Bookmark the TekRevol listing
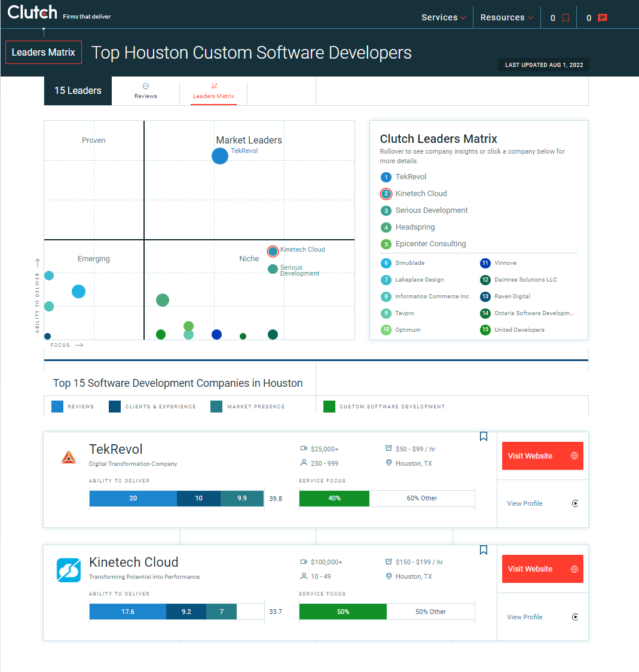Viewport: 639px width, 672px height. [484, 436]
